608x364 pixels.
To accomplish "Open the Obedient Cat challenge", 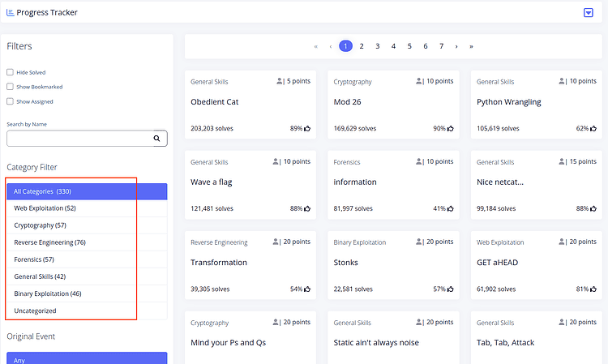I will click(250, 105).
